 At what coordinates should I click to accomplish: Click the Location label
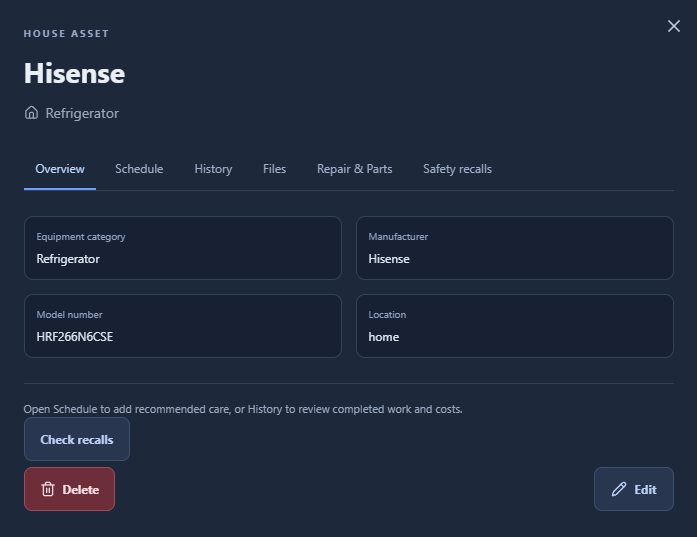[x=387, y=315]
